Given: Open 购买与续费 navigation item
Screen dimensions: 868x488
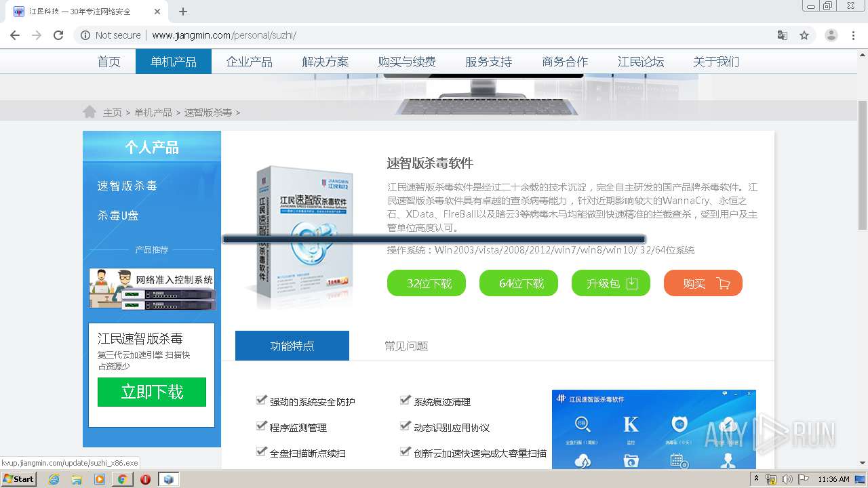Looking at the screenshot, I should (407, 62).
